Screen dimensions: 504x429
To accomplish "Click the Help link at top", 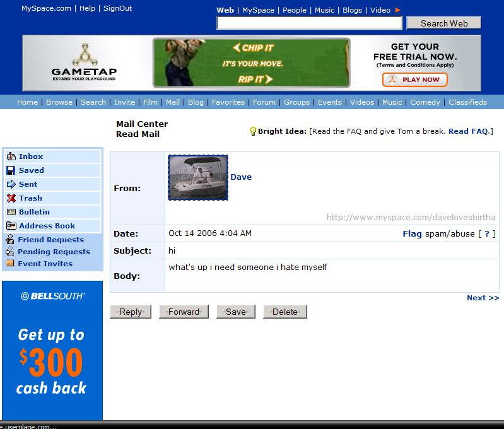I will tap(88, 8).
